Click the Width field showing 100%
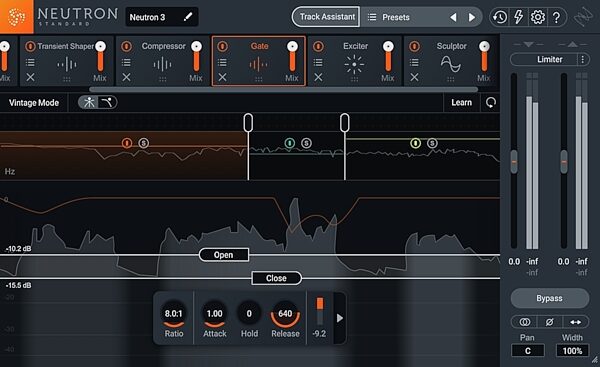The height and width of the screenshot is (367, 600). point(572,351)
